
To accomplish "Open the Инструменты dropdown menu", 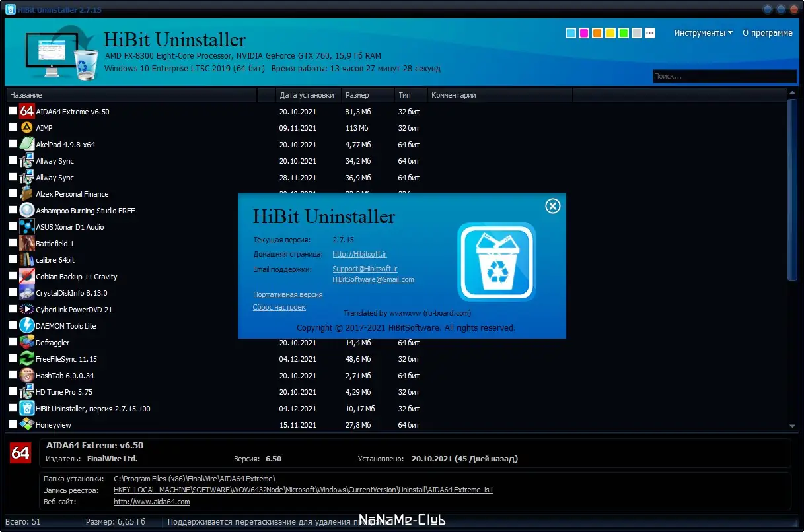I will point(703,33).
